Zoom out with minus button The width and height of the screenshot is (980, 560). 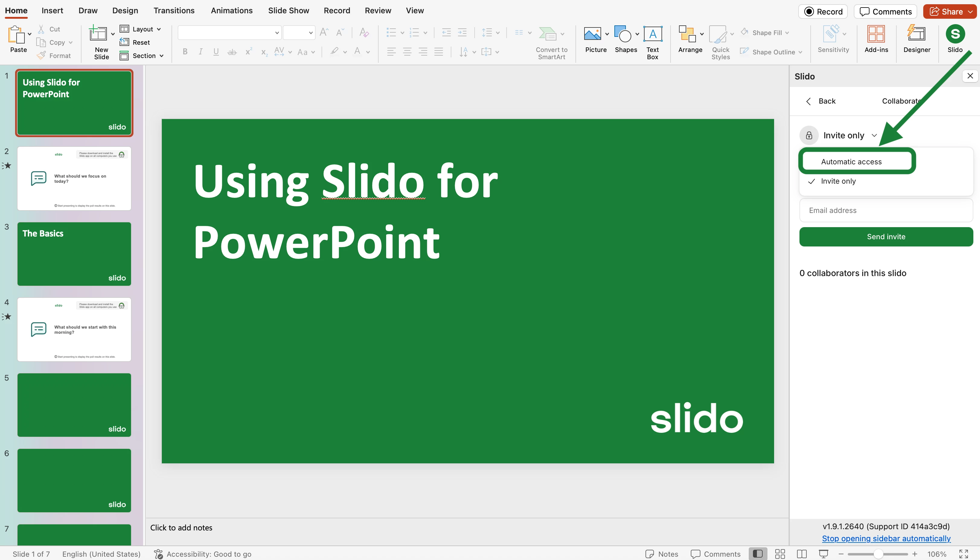click(x=841, y=554)
